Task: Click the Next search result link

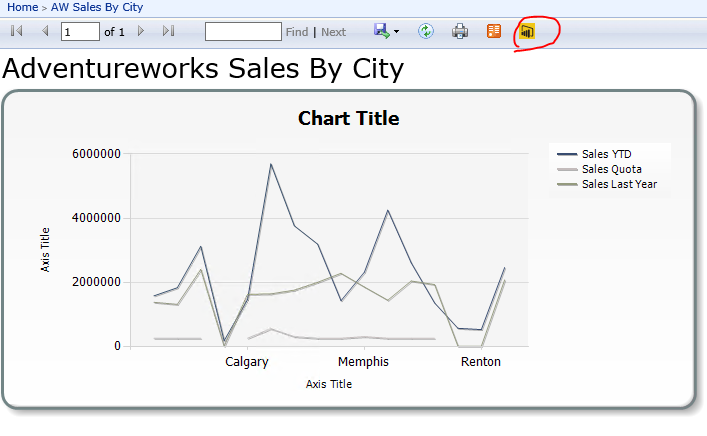Action: [x=333, y=32]
